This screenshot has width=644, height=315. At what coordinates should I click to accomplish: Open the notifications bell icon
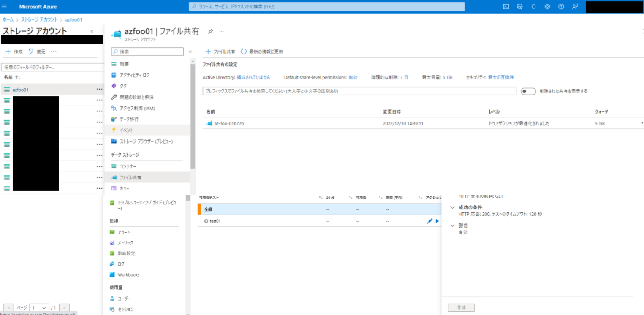(x=534, y=6)
